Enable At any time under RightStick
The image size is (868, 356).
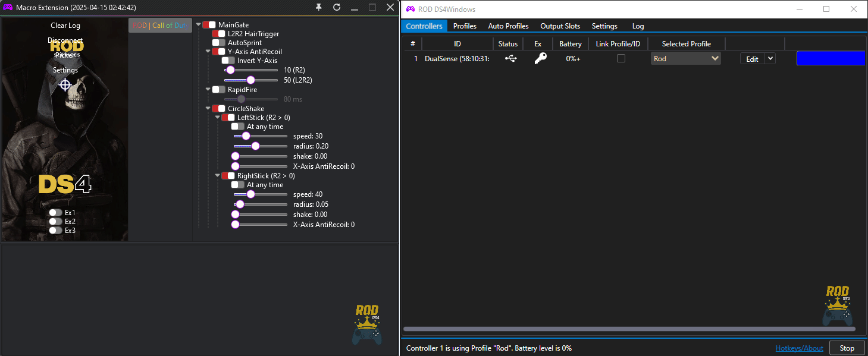coord(237,185)
